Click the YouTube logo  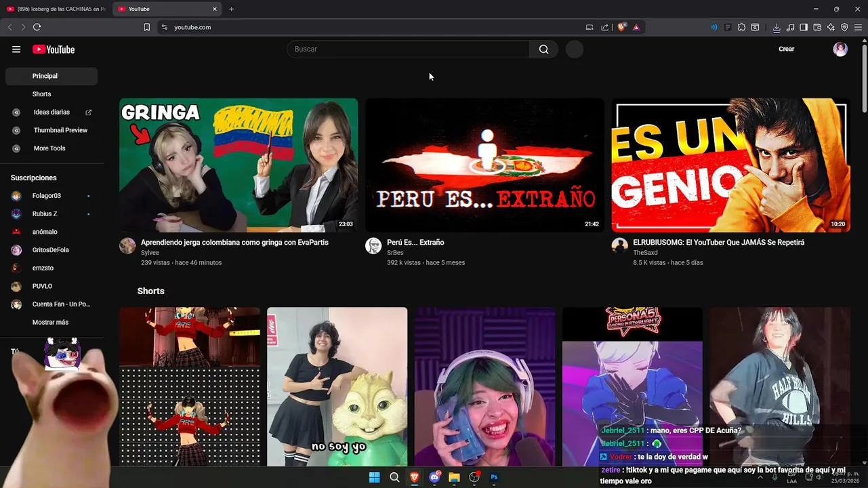coord(54,49)
